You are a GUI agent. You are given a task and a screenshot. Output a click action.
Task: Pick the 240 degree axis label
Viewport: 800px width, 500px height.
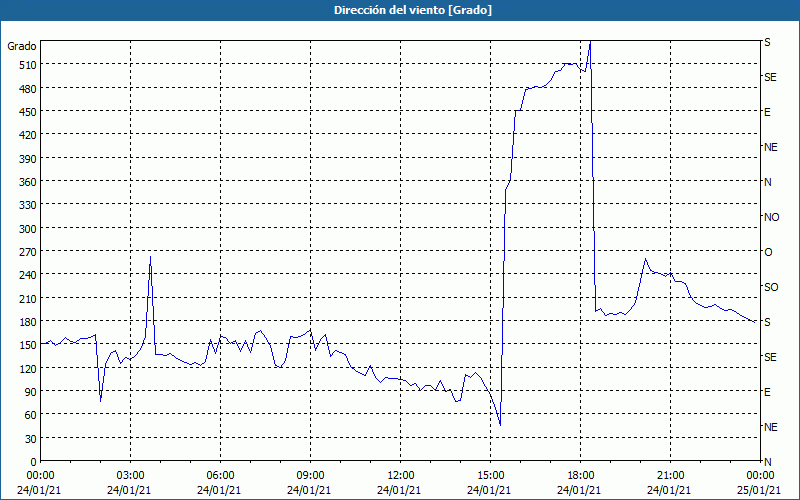coord(28,275)
